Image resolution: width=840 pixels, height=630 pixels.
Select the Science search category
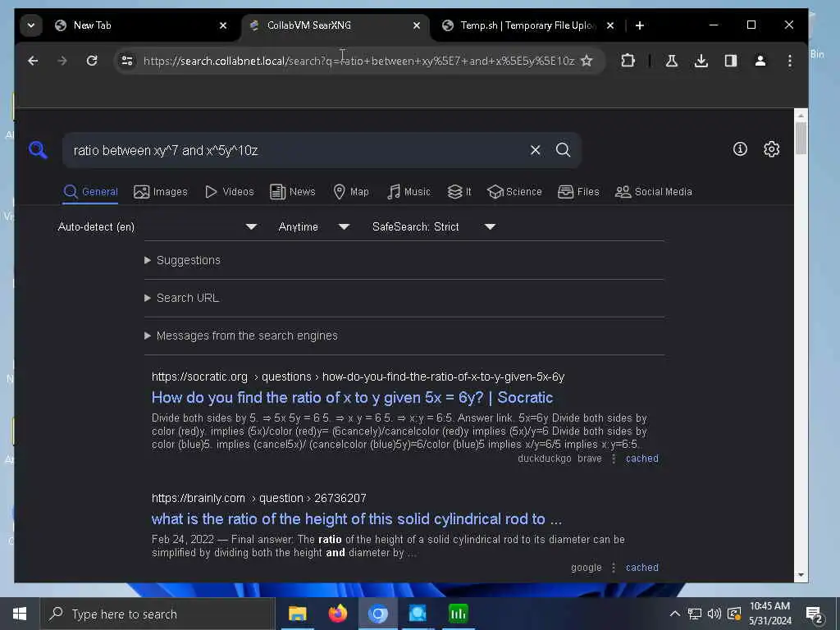pyautogui.click(x=515, y=192)
